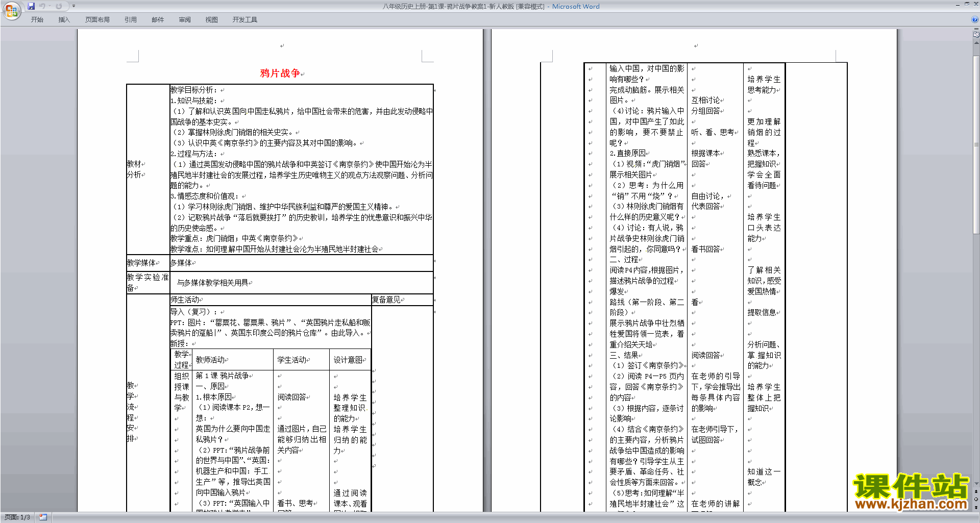980x523 pixels.
Task: Open the 视图 ribbon tab
Action: point(212,19)
